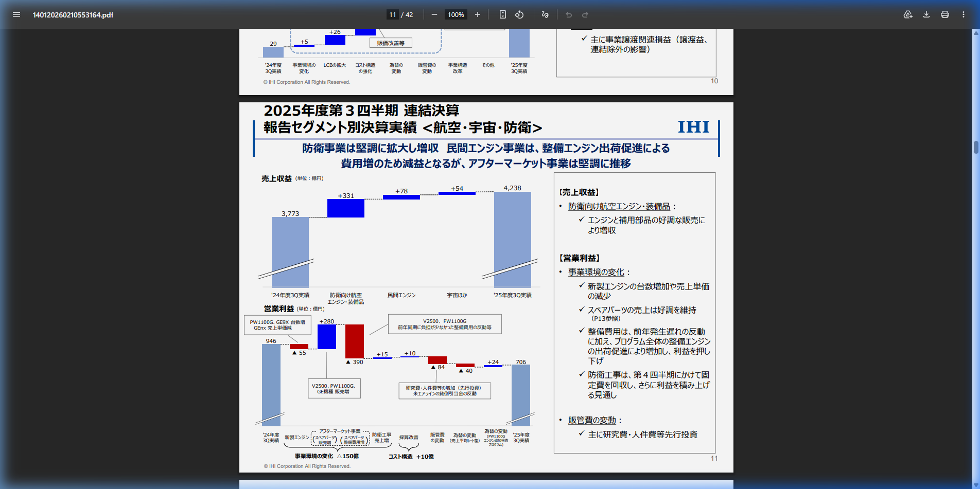Click the vertical scrollbar thumb
The image size is (980, 489).
976,147
